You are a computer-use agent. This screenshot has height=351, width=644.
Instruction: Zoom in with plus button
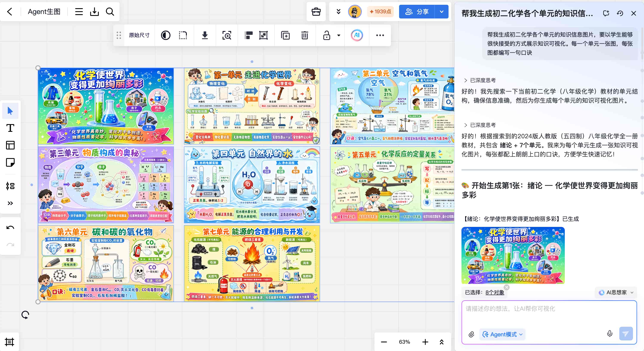coord(425,342)
